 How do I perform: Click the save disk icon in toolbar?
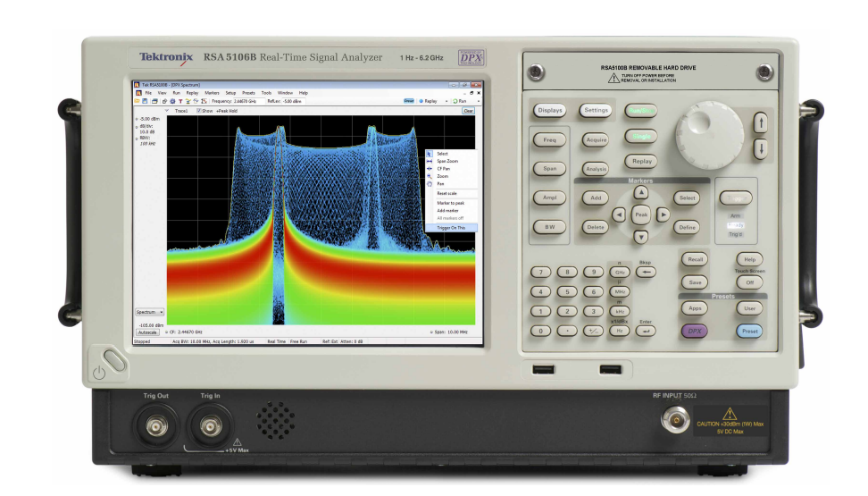pos(145,101)
